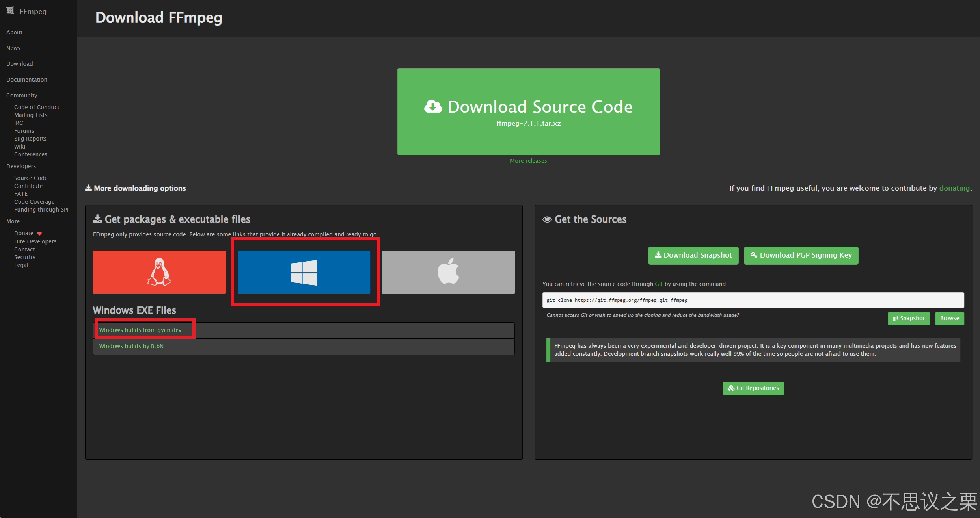Open Windows builds from gyan.dev link
This screenshot has height=518, width=980.
[x=140, y=330]
